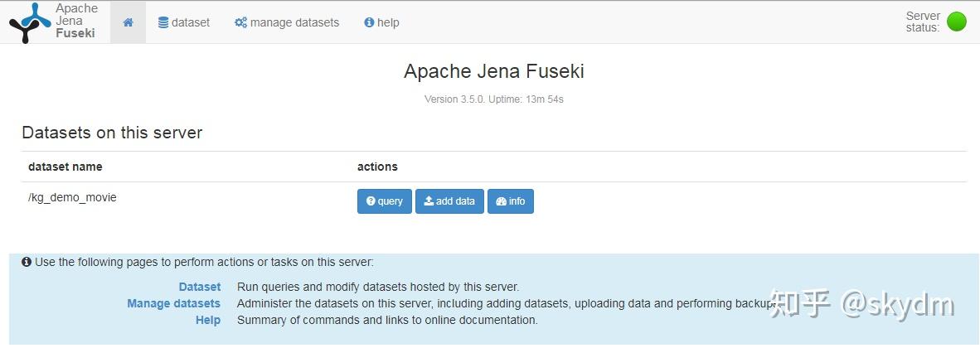Image resolution: width=980 pixels, height=348 pixels.
Task: Click the Apache Jena Fuseki page heading
Action: coord(493,71)
